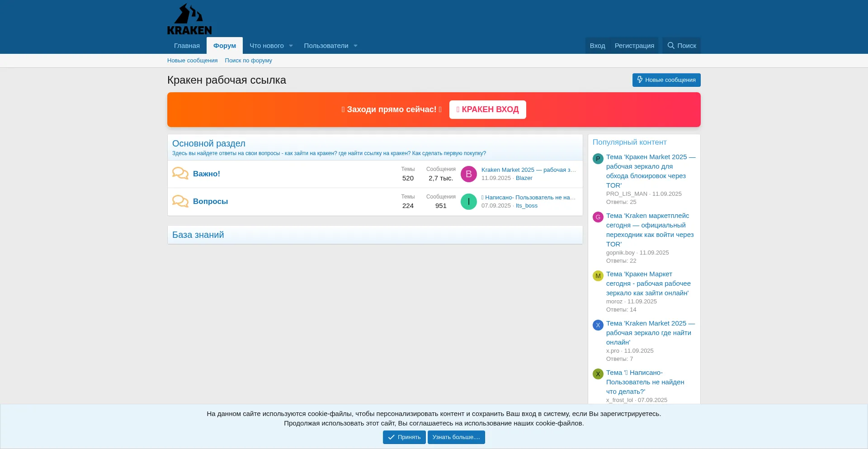Click the chat bubbles icon beside Важно!

tap(180, 174)
